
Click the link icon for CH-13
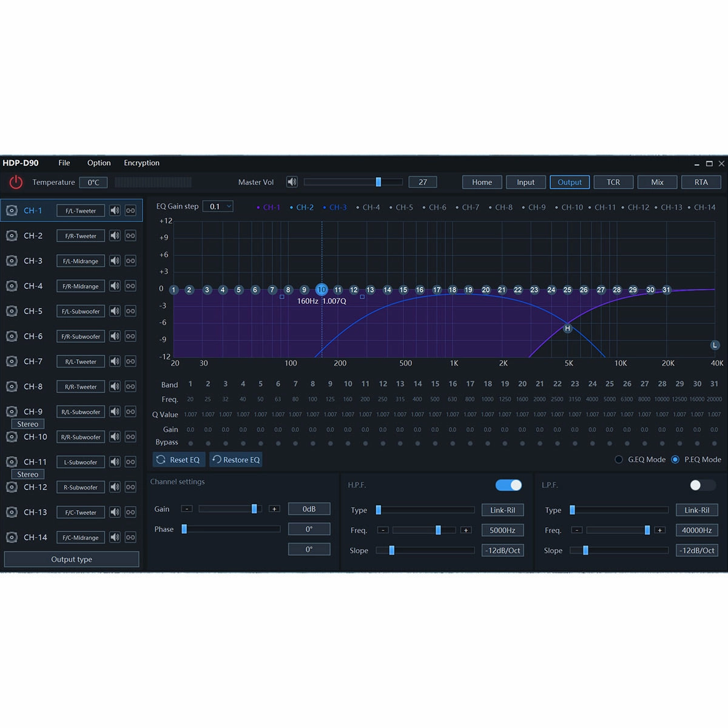coord(130,513)
